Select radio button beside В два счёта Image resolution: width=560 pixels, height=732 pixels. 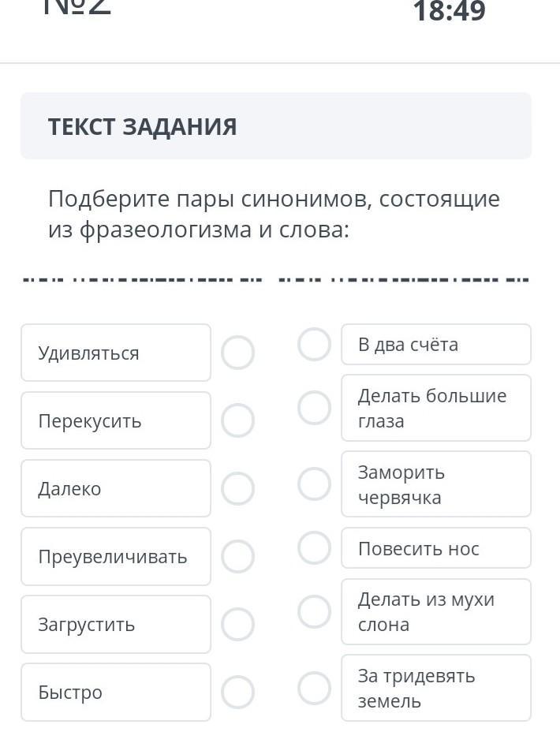pos(314,344)
